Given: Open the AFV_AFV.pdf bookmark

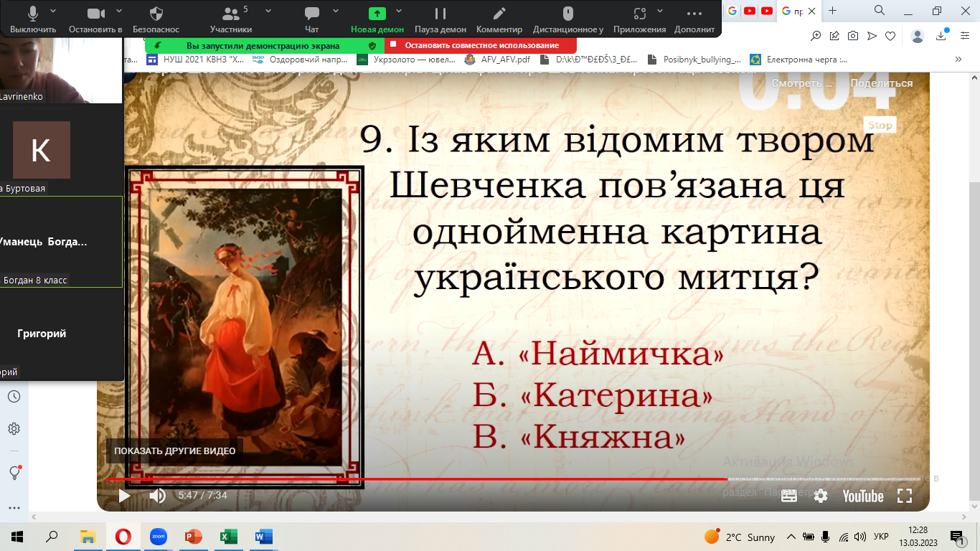Looking at the screenshot, I should (497, 60).
